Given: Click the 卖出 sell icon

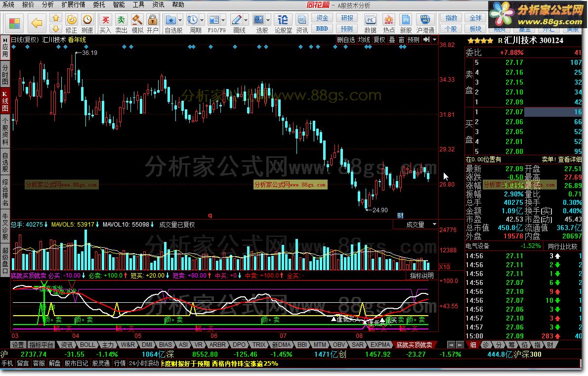Looking at the screenshot, I should 121,23.
